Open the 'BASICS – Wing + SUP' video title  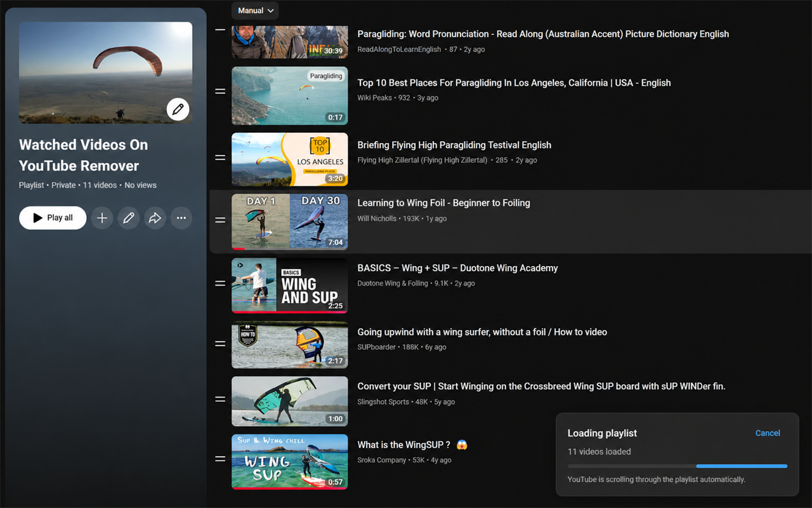(457, 268)
